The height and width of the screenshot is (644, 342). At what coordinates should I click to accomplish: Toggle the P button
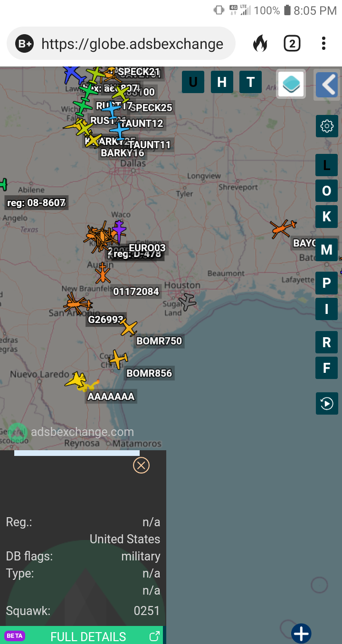pyautogui.click(x=327, y=284)
